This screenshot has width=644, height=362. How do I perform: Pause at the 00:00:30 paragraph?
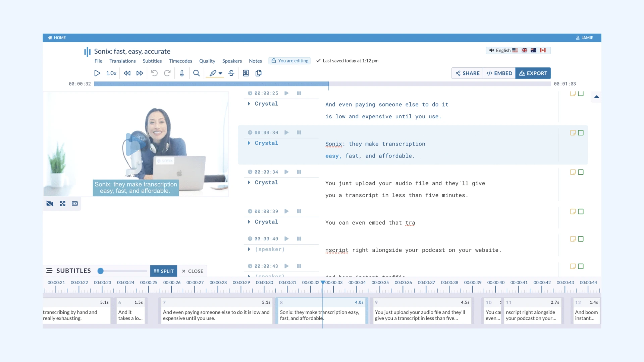299,132
